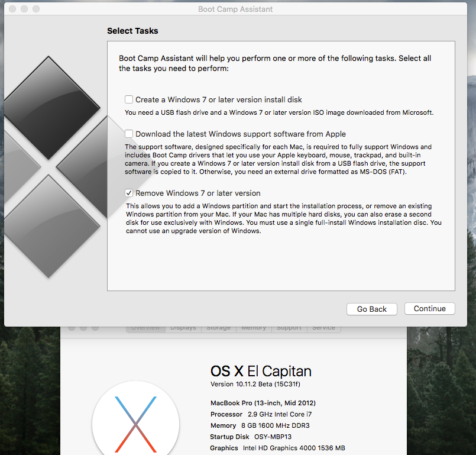Click the Memory 8 GB 1600 MHz DDR3 line

(260, 425)
